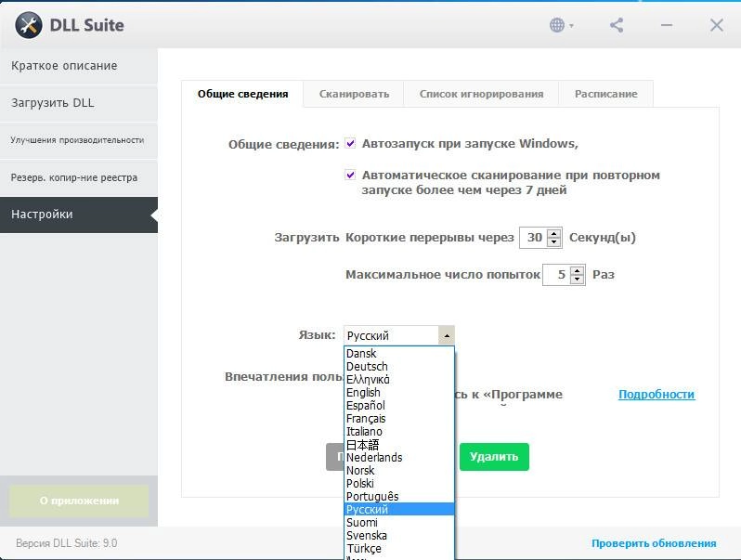741x560 pixels.
Task: Decrease the seconds interval spinner
Action: click(553, 242)
